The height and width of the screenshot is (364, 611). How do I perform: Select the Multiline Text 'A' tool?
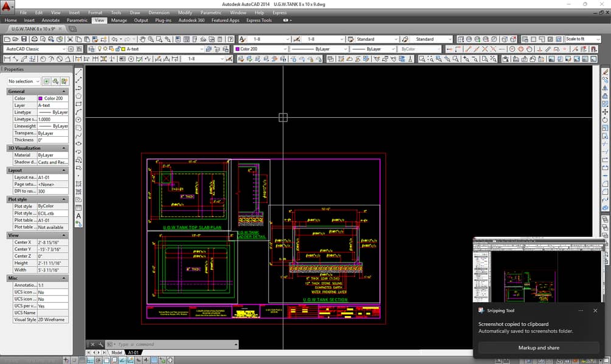click(78, 216)
